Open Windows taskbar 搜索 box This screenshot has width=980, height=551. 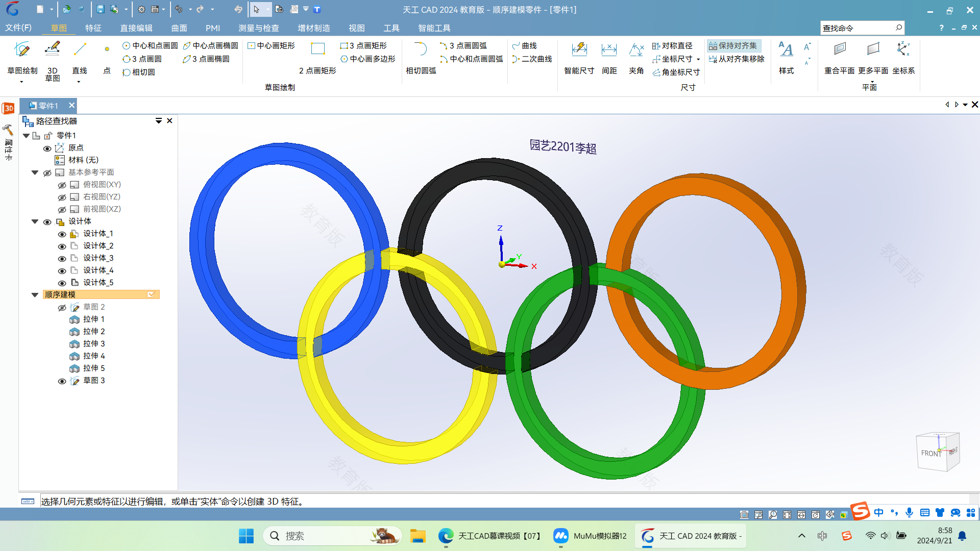(x=332, y=536)
